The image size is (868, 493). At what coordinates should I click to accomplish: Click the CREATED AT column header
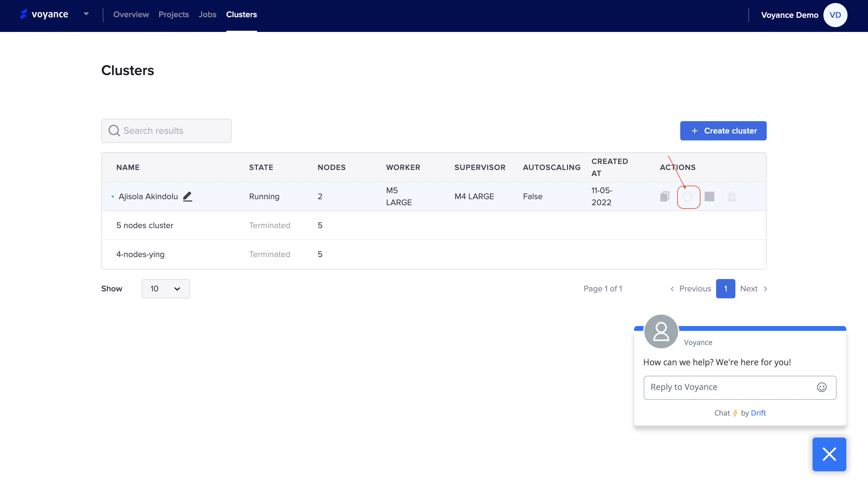pyautogui.click(x=609, y=167)
